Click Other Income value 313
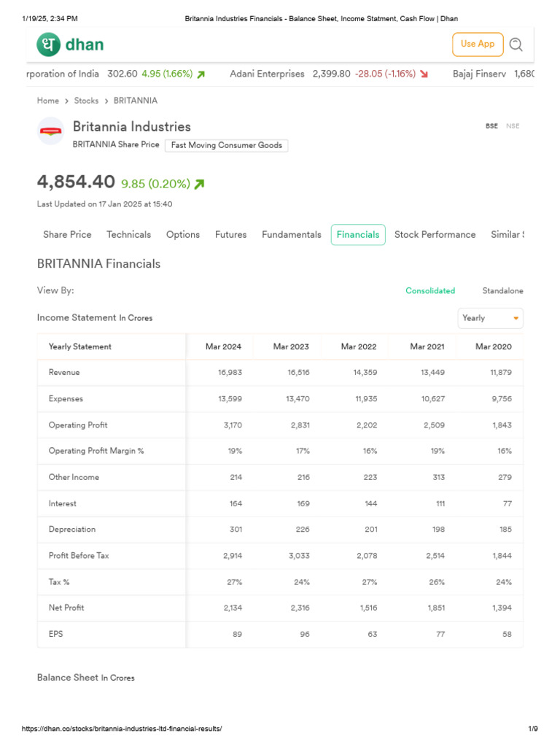 pos(438,477)
